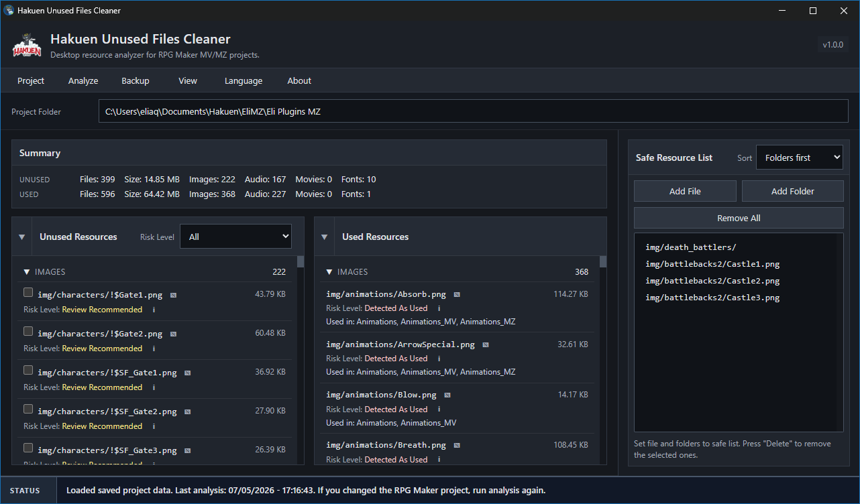Image resolution: width=860 pixels, height=504 pixels.
Task: Click the 43.79 KB size of !$Gate1.png
Action: click(x=270, y=294)
